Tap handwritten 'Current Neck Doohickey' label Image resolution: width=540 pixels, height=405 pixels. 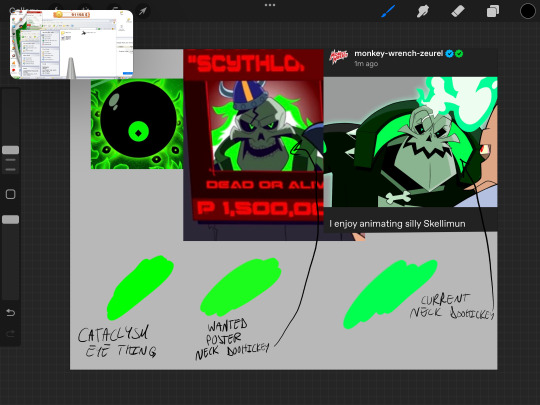(452, 307)
